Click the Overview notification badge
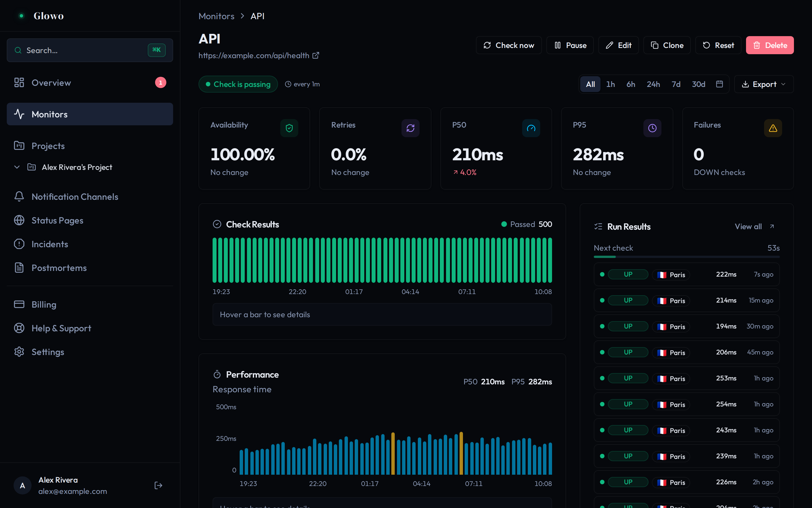Viewport: 812px width, 508px height. (161, 83)
